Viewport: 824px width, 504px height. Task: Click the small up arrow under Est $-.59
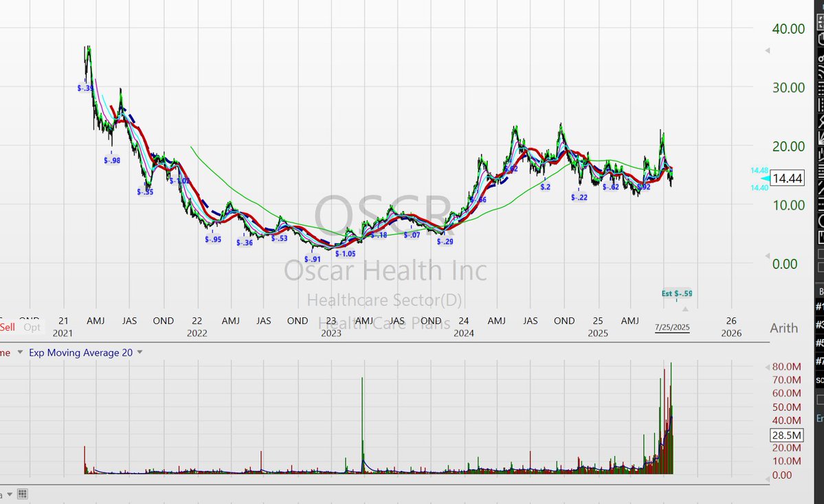pos(685,309)
